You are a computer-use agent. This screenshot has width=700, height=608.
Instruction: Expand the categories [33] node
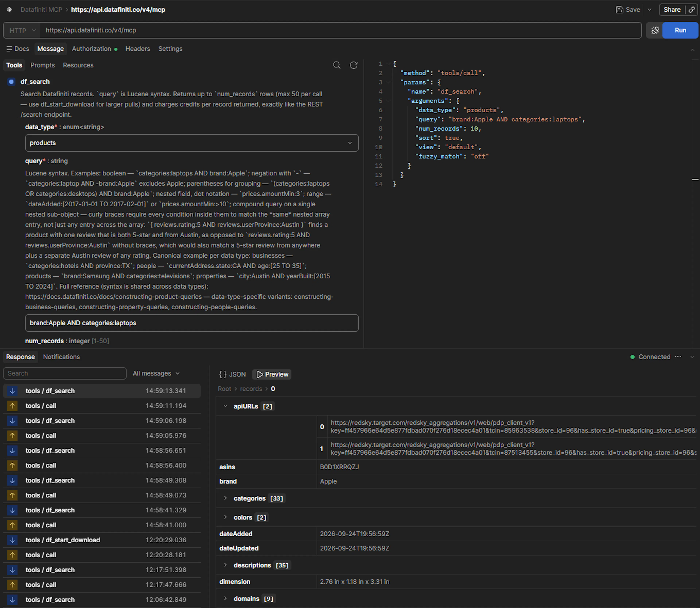(x=225, y=498)
